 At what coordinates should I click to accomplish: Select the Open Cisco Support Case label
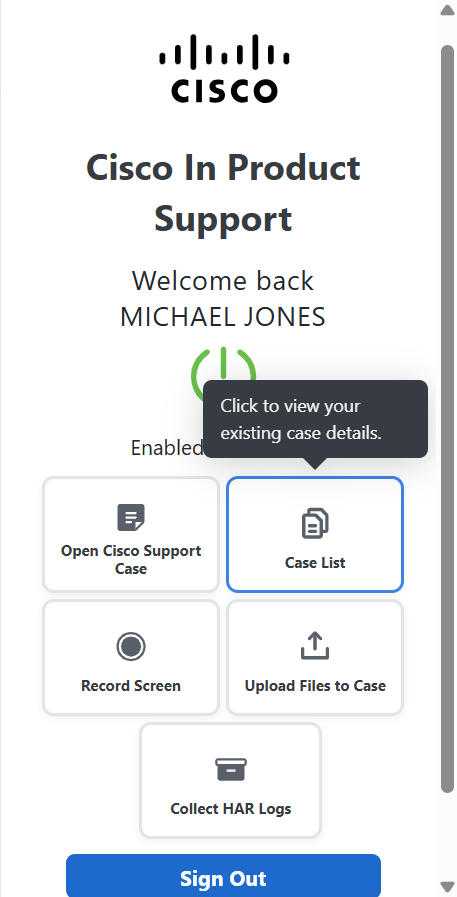click(x=131, y=559)
